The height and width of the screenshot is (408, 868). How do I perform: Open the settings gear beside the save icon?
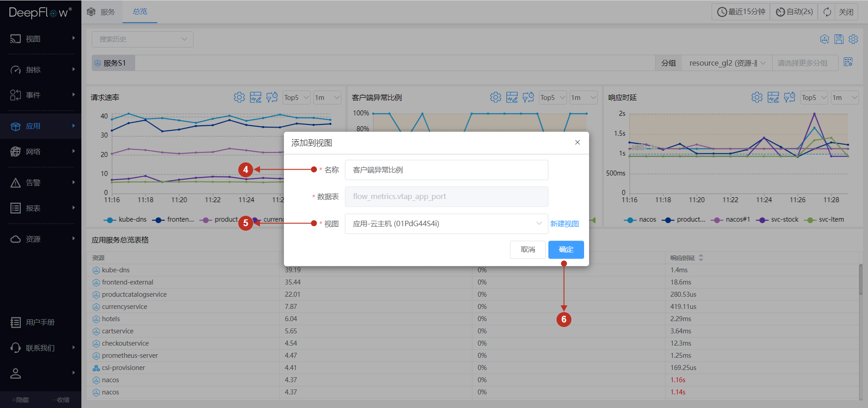(x=853, y=39)
